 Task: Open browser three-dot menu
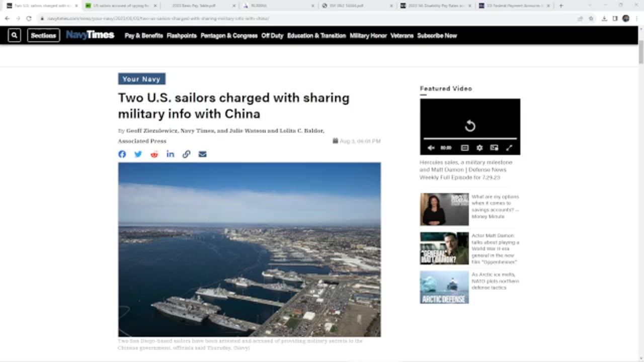pos(637,18)
